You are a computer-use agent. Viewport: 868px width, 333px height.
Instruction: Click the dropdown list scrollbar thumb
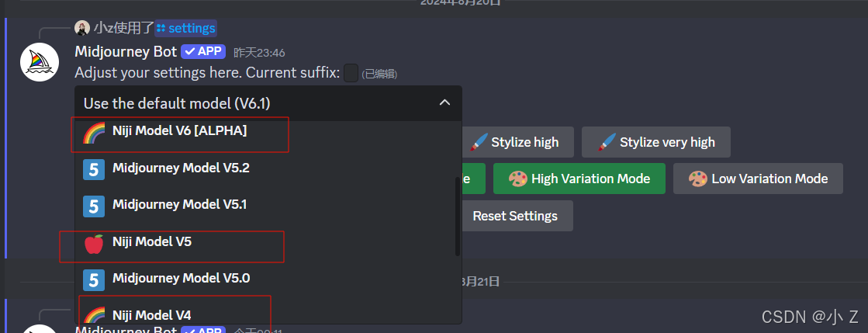pyautogui.click(x=457, y=216)
